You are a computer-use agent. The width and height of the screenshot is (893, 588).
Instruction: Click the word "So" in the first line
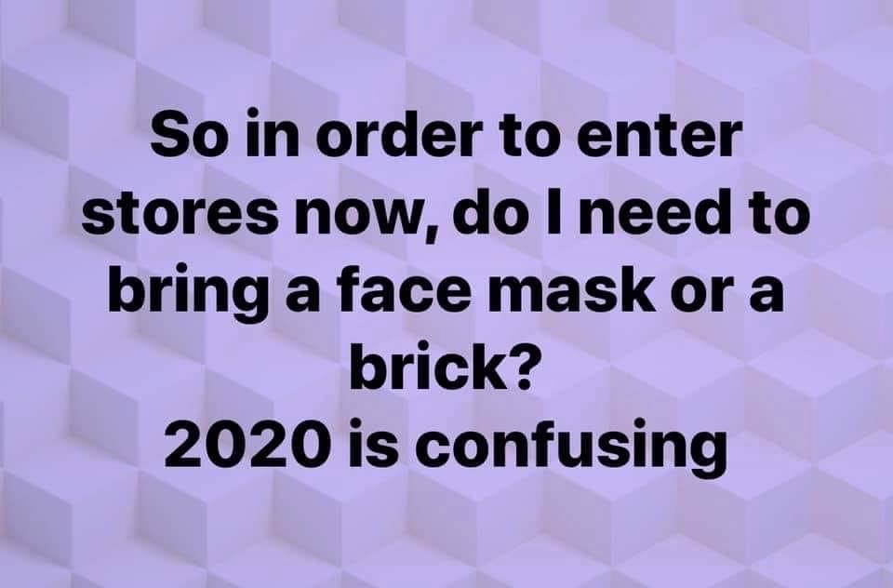coord(185,137)
